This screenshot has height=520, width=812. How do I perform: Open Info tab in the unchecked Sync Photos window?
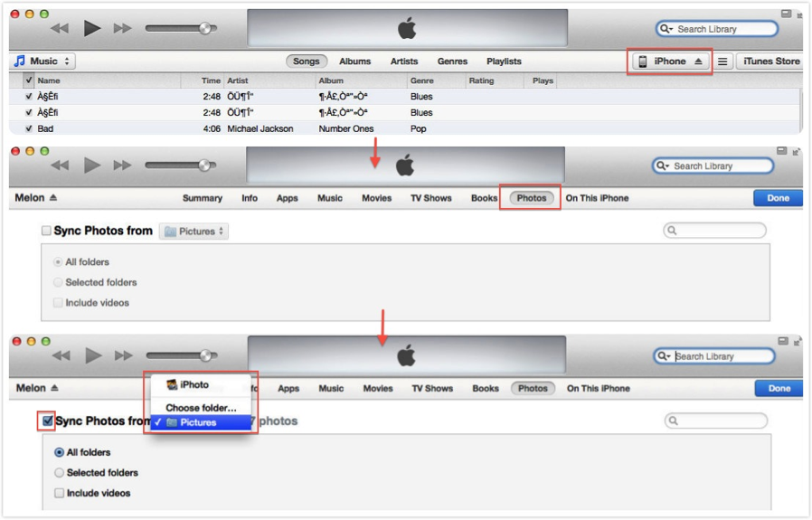[249, 198]
